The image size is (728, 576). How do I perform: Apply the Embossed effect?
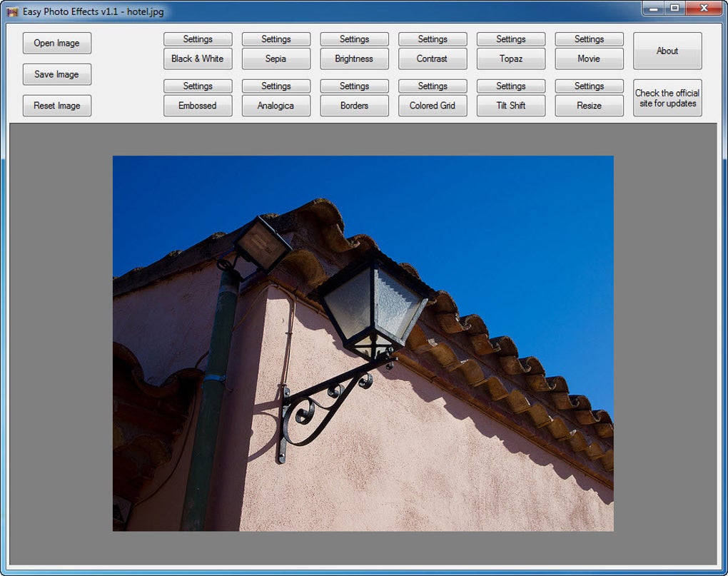[198, 106]
